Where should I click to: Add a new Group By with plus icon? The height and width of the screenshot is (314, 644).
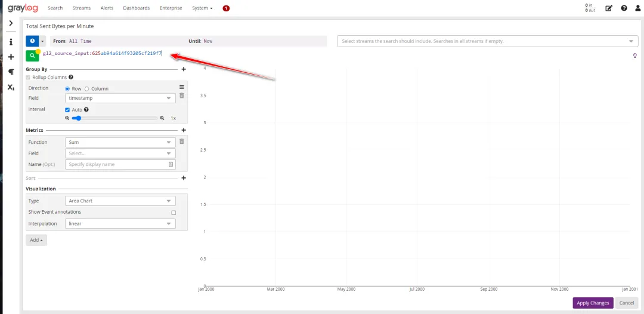pyautogui.click(x=184, y=69)
